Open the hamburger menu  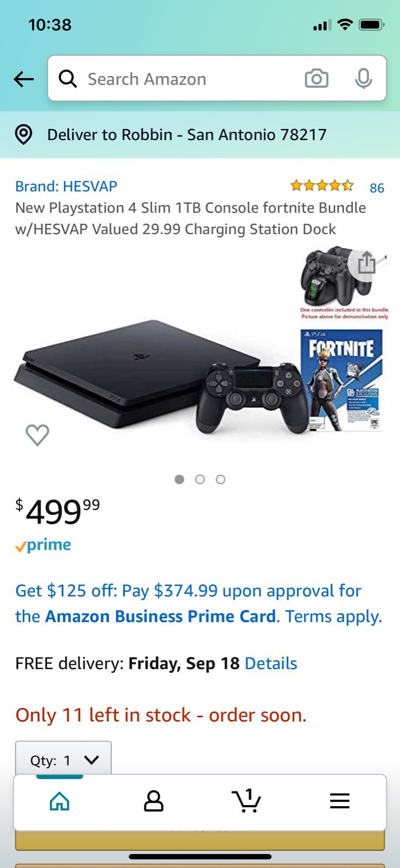pyautogui.click(x=340, y=801)
